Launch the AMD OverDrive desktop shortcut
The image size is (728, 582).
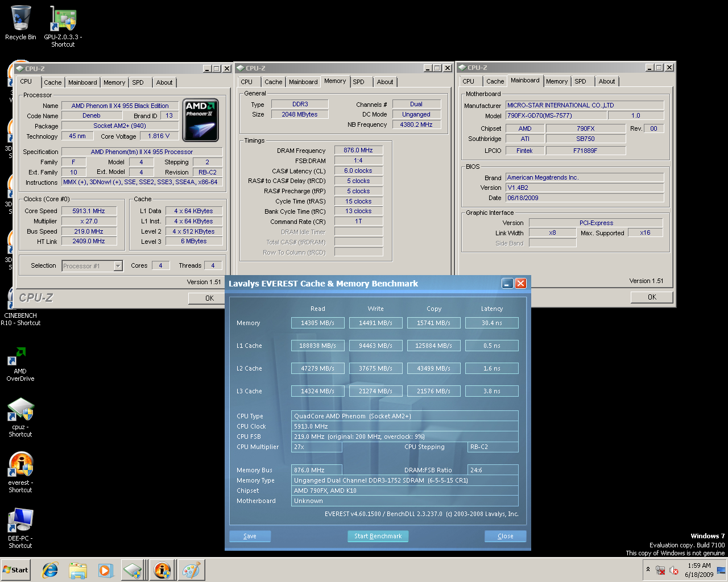point(20,364)
